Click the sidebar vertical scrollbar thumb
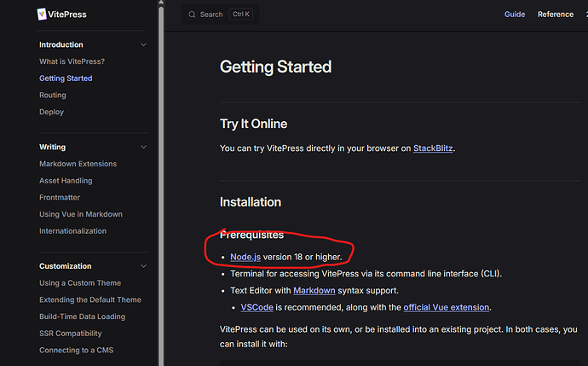Screen dimensions: 588x366 (161, 188)
